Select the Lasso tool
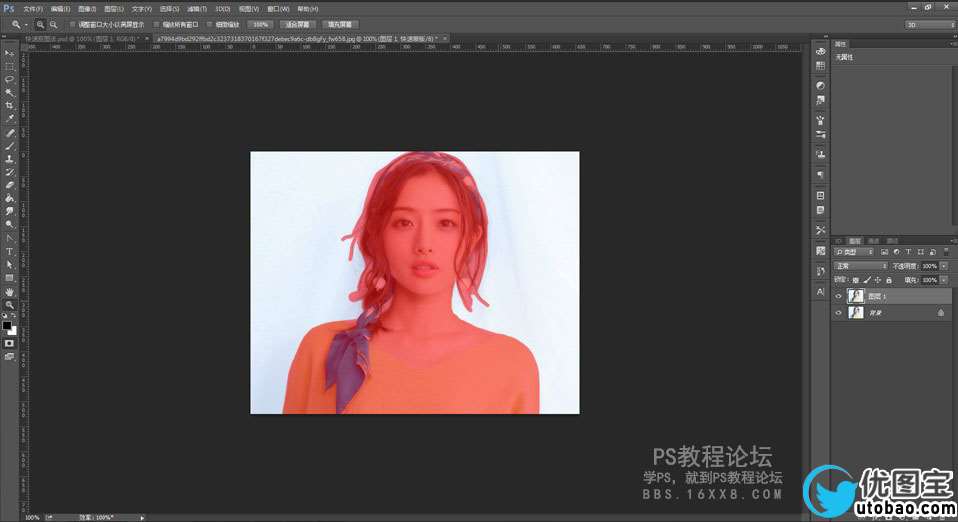Image resolution: width=958 pixels, height=522 pixels. point(9,79)
